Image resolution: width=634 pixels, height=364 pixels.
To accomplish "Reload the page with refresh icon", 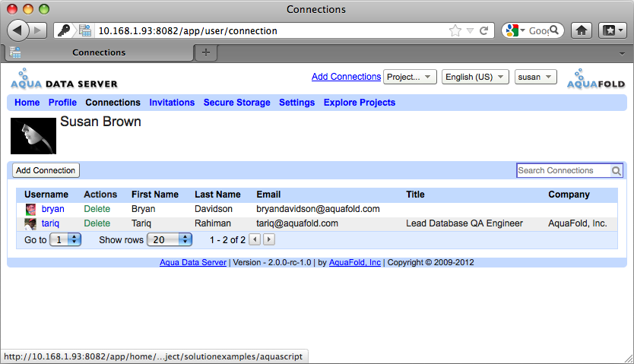I will pos(484,30).
